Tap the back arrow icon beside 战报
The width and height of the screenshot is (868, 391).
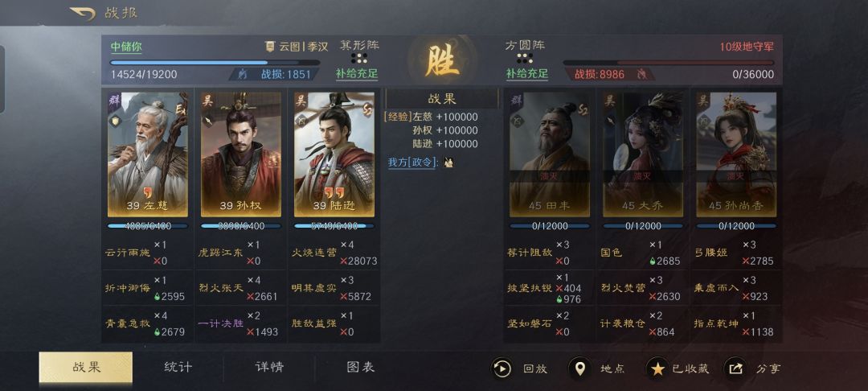83,14
